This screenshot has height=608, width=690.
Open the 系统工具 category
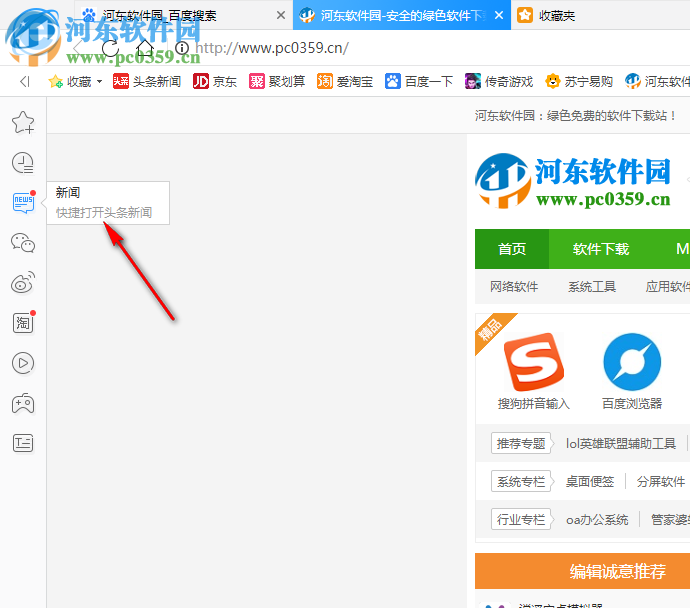pos(592,287)
